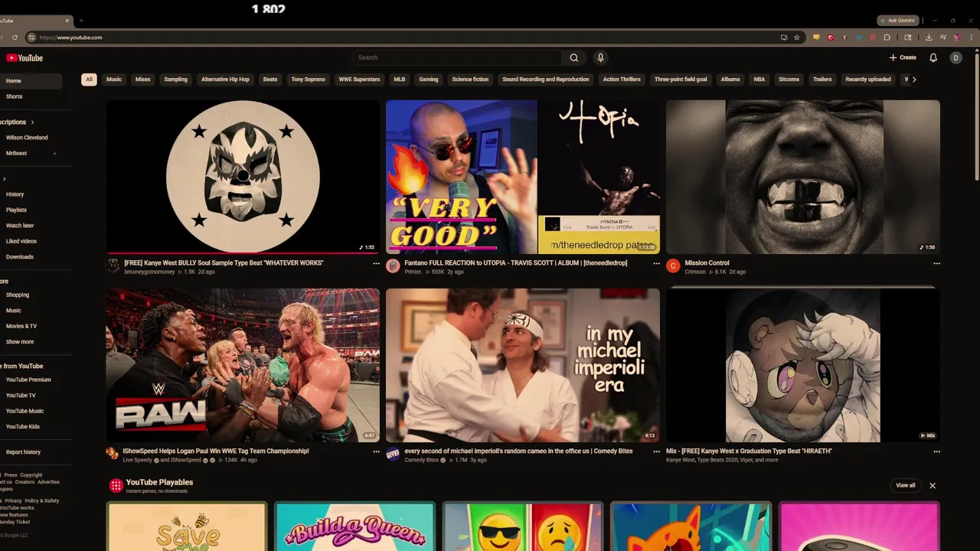Image resolution: width=980 pixels, height=551 pixels.
Task: Select the Three-point field goal chip
Action: [x=681, y=79]
